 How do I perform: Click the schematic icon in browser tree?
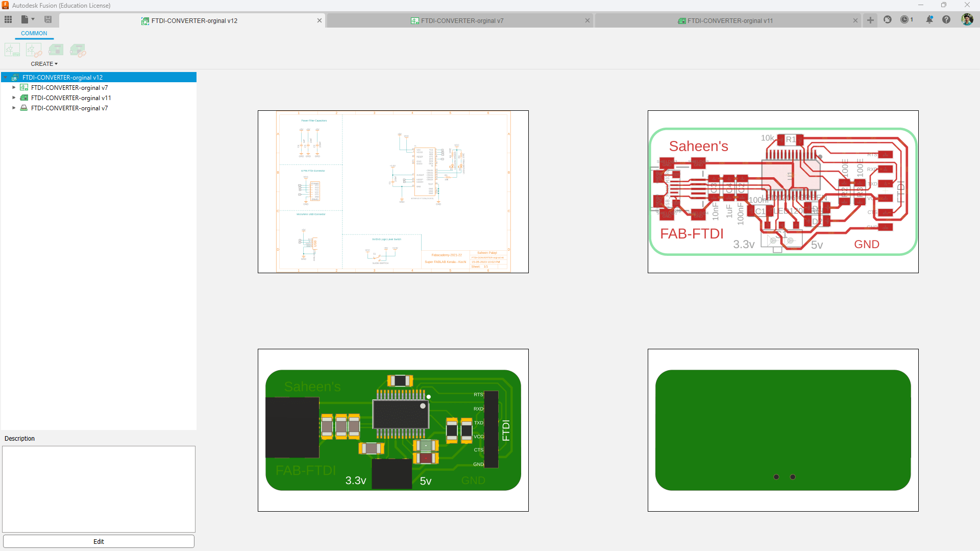(24, 88)
